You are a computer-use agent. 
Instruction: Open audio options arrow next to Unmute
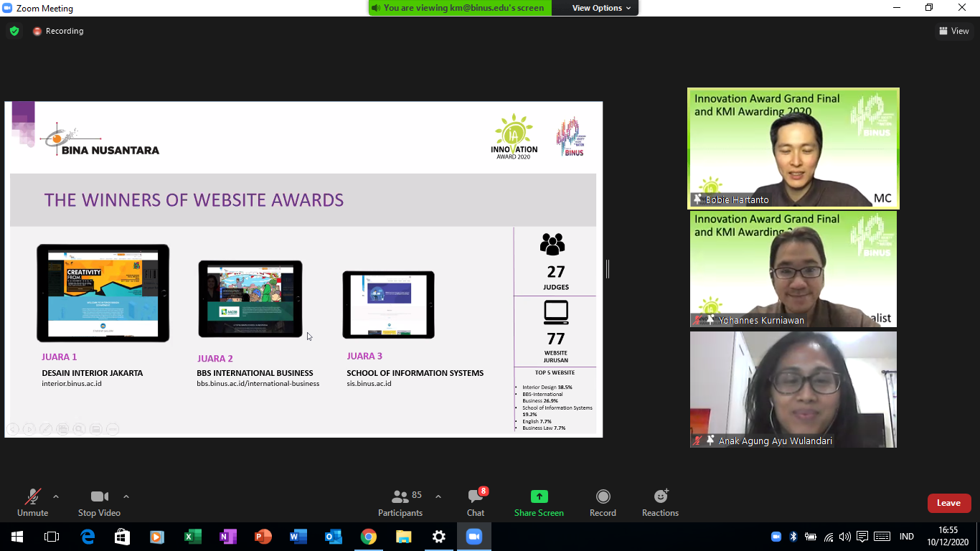coord(56,496)
